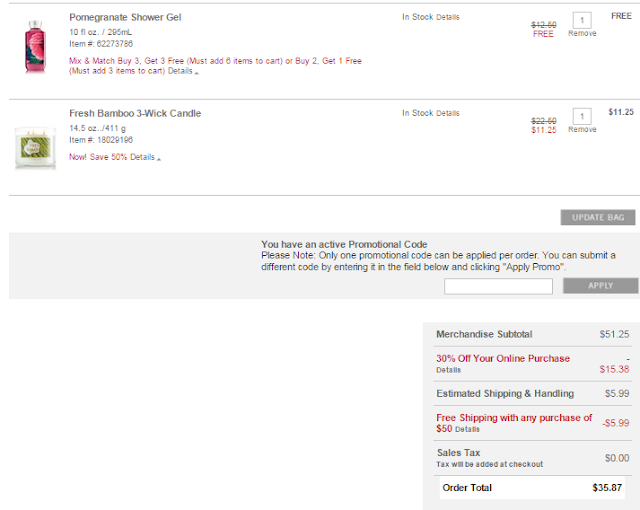640x510 pixels.
Task: Expand Now! Save 50% Details arrow
Action: (146, 157)
